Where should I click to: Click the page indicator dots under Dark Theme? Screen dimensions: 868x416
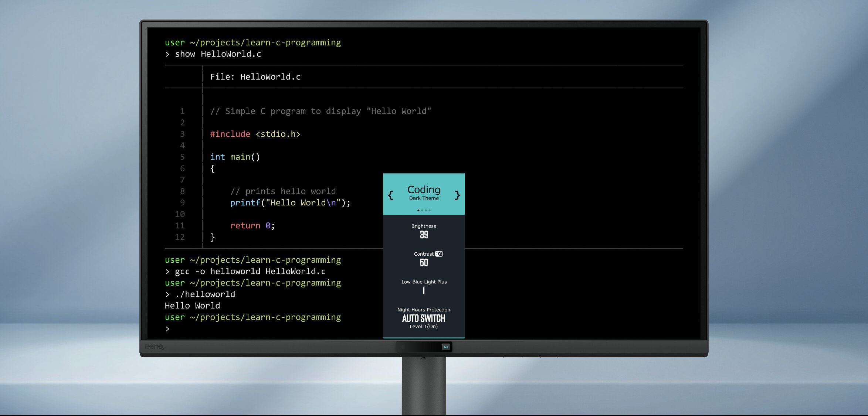tap(424, 210)
